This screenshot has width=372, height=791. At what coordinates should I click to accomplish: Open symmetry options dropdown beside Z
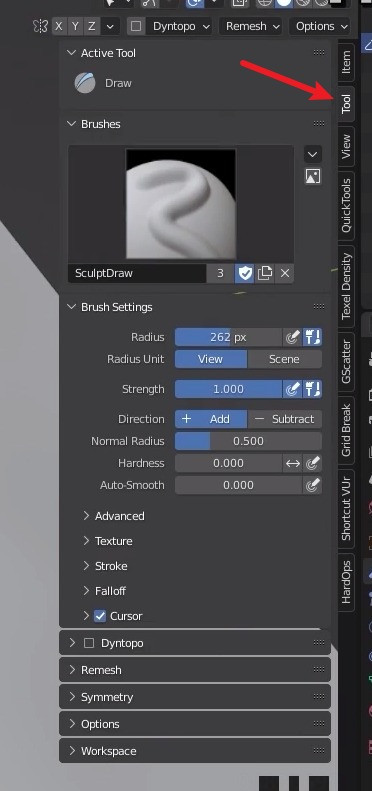110,26
